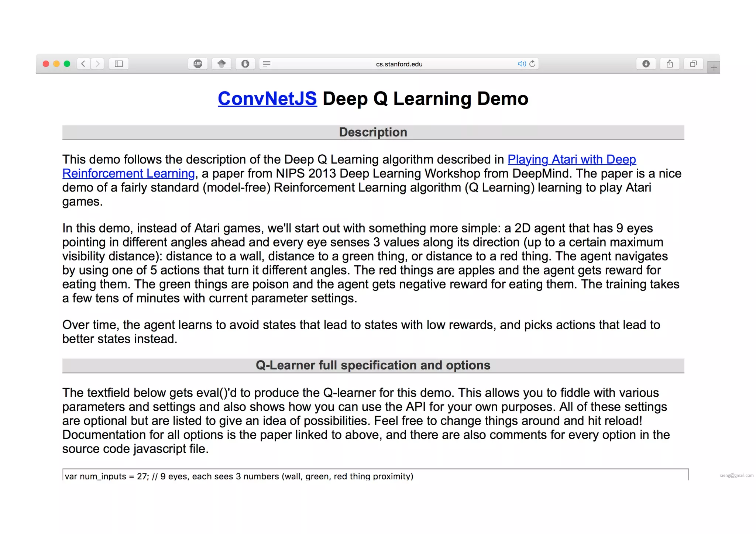Show the Safari sidebar
Image resolution: width=756 pixels, height=534 pixels.
pos(119,64)
